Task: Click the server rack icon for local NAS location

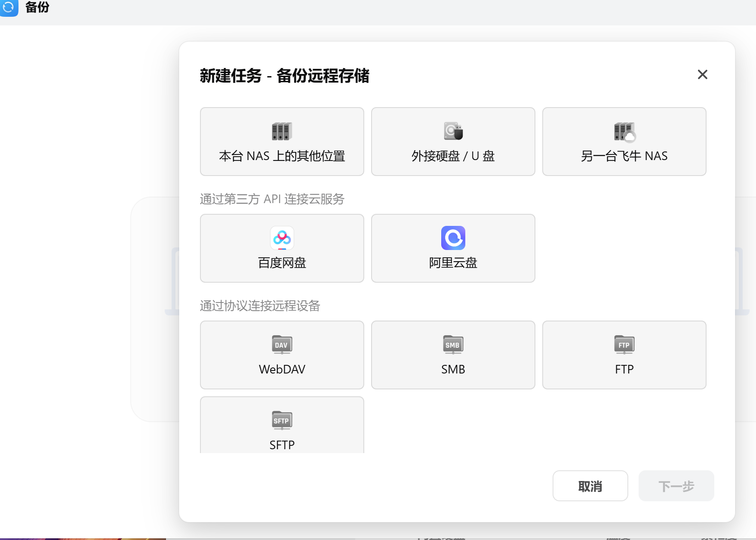Action: pyautogui.click(x=282, y=132)
